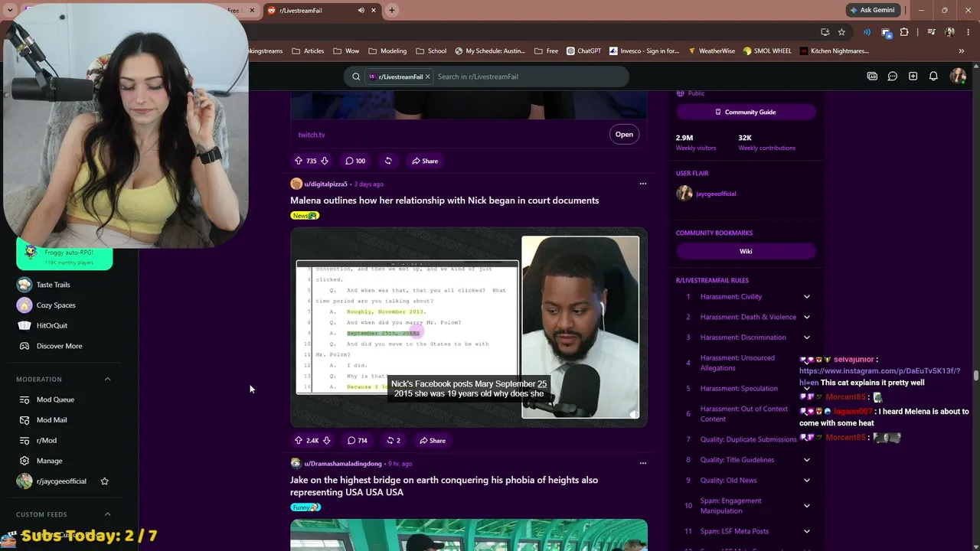
Task: Open the Kitchen Nightmares bookmark
Action: click(x=835, y=51)
